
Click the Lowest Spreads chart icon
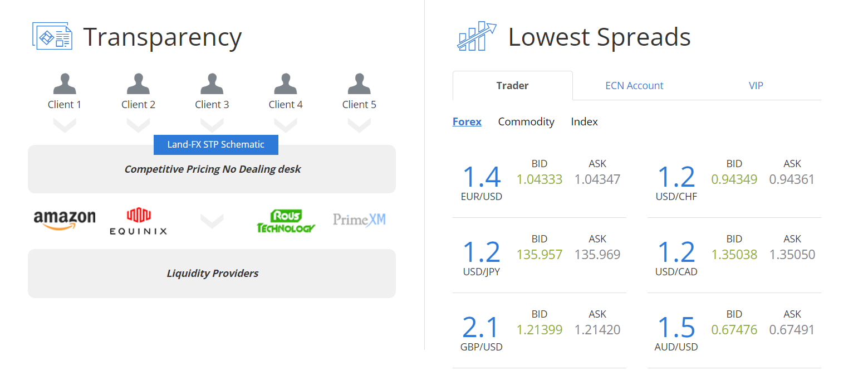(476, 36)
